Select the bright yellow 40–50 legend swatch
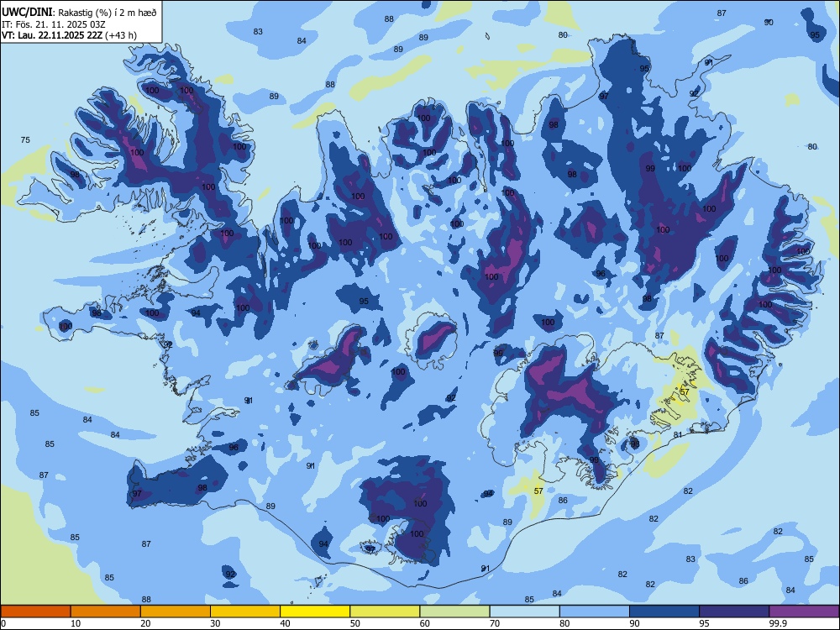 click(315, 612)
